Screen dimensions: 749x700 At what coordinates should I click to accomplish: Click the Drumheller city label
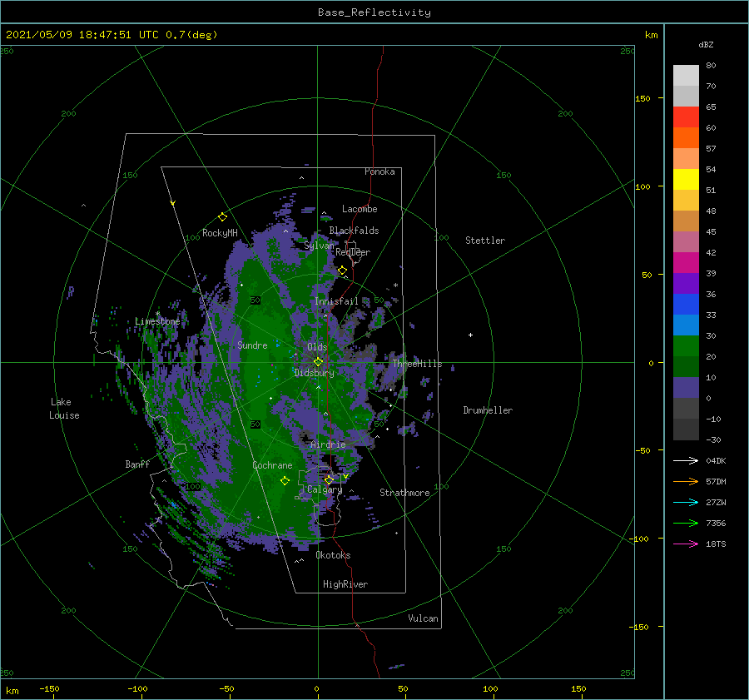[488, 410]
